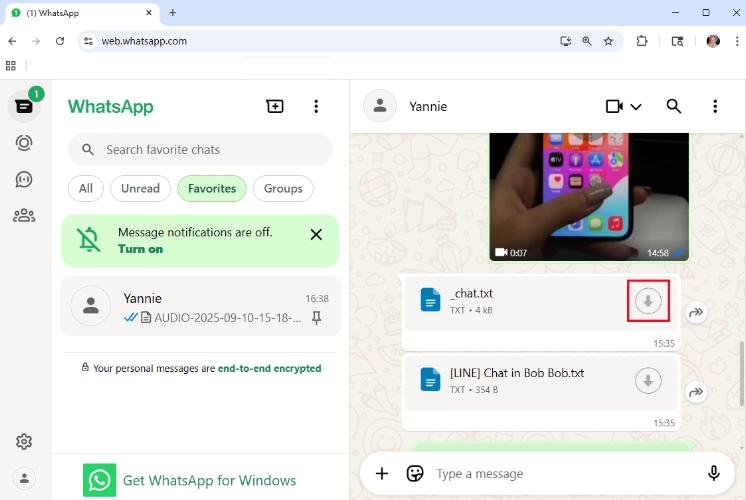Open the emoji and sticker picker
This screenshot has height=500, width=746.
pos(415,473)
